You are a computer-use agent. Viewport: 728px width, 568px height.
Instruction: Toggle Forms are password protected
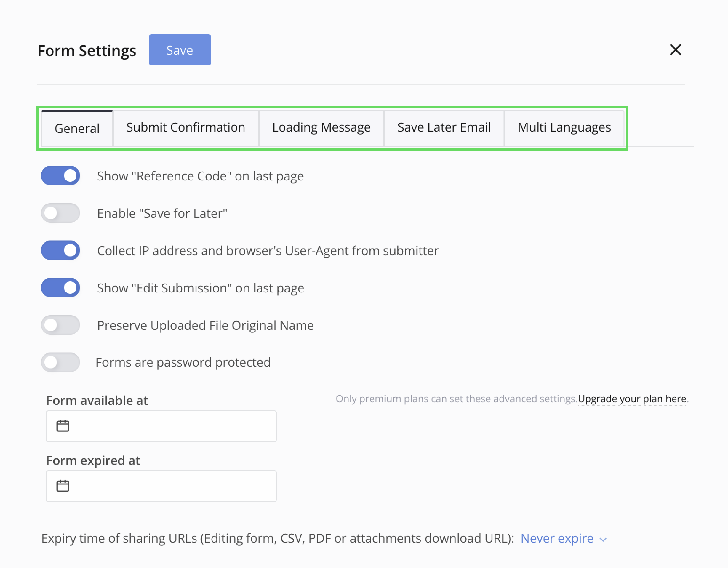[x=60, y=362]
